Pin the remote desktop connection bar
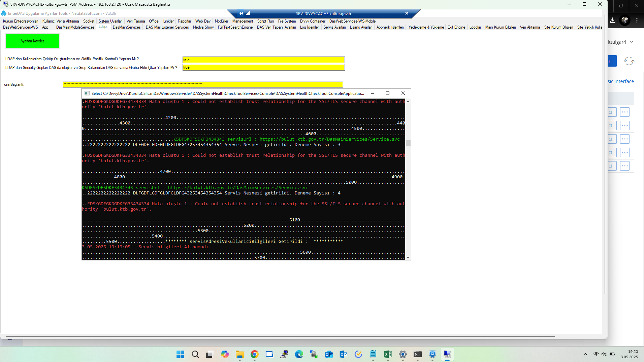 tap(241, 13)
